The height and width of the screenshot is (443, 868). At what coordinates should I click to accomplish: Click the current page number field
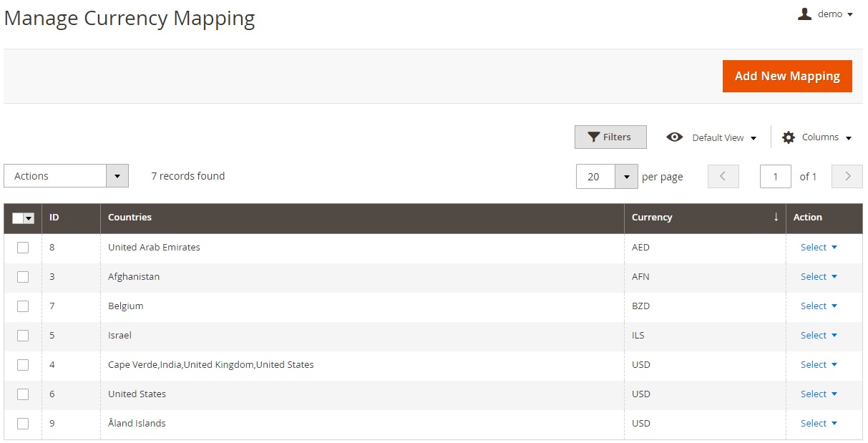pyautogui.click(x=775, y=177)
